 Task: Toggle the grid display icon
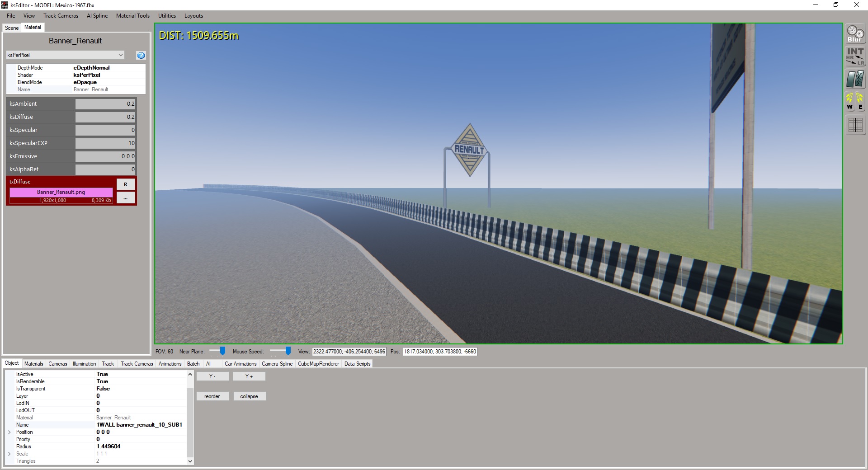pyautogui.click(x=855, y=125)
